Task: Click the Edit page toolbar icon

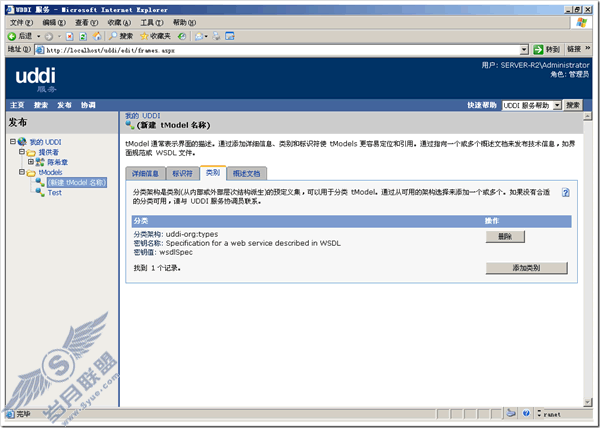Action: pos(230,36)
